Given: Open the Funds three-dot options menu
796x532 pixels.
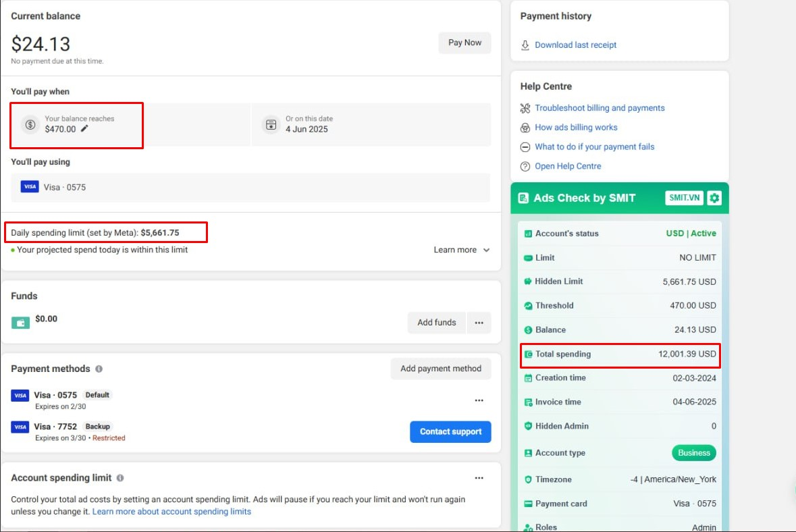Looking at the screenshot, I should click(479, 323).
